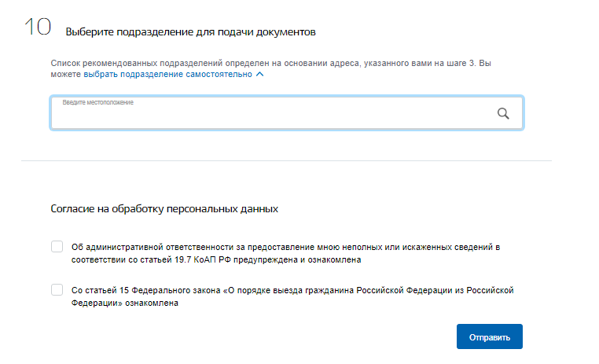The height and width of the screenshot is (364, 599).
Task: Tick the checkbox about статья 19.7 КоАП РФ
Action: pyautogui.click(x=57, y=246)
